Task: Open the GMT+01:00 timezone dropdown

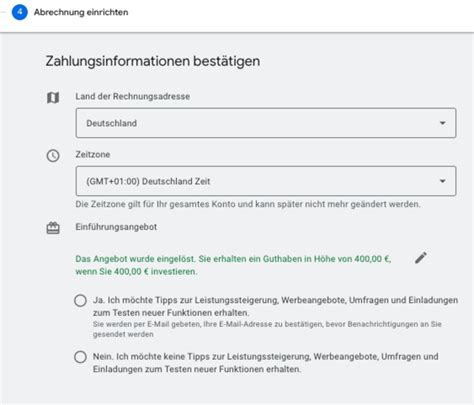Action: (x=266, y=181)
